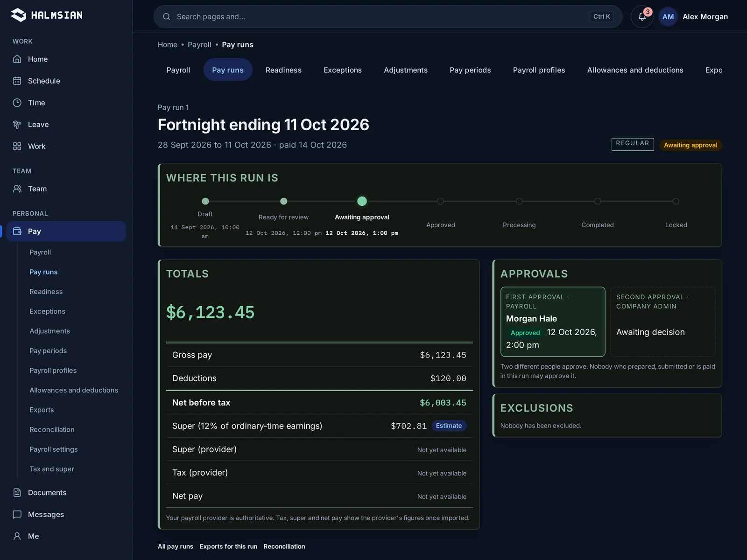Open notifications bell with 3 alerts
Viewport: 747px width, 560px height.
tap(642, 17)
